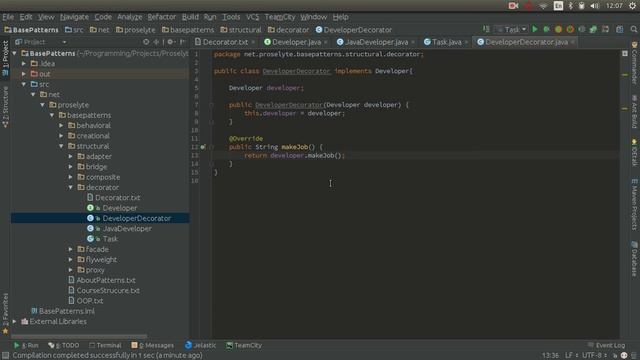Screen dimensions: 640x360
Task: Open the Analyze menu
Action: pos(129,17)
